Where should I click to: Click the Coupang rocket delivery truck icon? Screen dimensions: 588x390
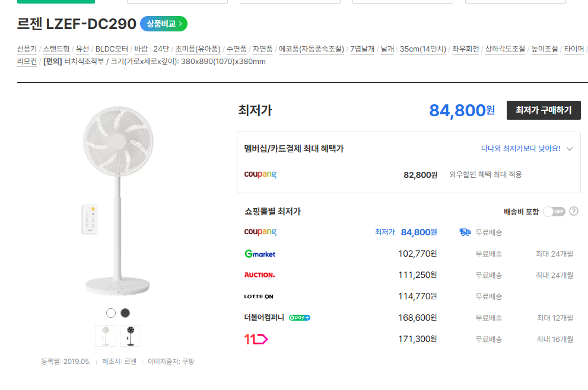click(465, 232)
